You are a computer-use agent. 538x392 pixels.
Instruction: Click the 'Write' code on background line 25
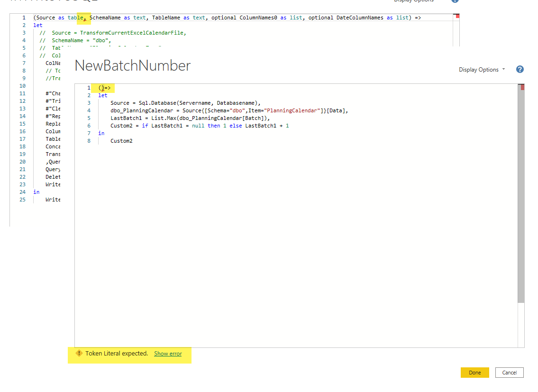pos(53,200)
